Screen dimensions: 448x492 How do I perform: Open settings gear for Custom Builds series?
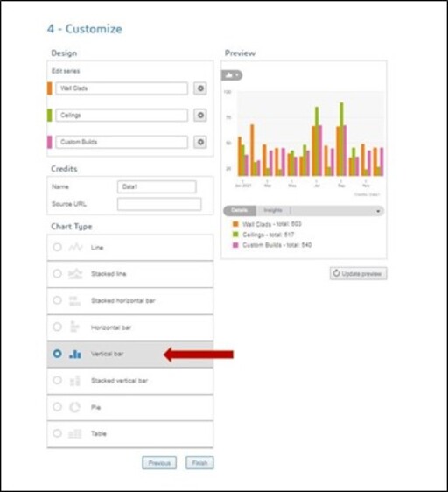point(200,142)
